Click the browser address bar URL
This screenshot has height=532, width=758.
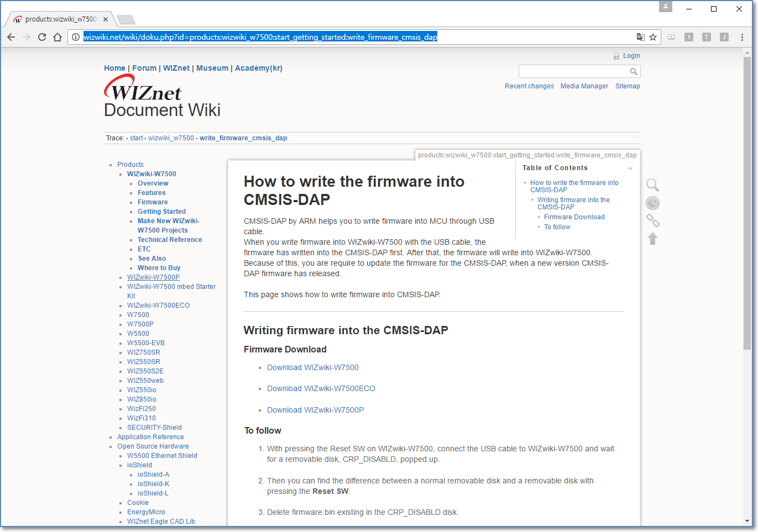tap(260, 37)
